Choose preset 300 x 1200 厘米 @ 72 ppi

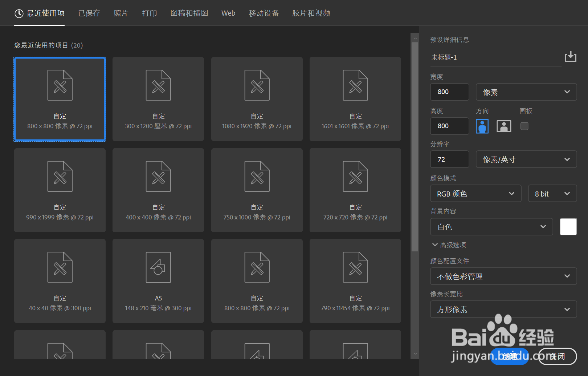(x=158, y=99)
